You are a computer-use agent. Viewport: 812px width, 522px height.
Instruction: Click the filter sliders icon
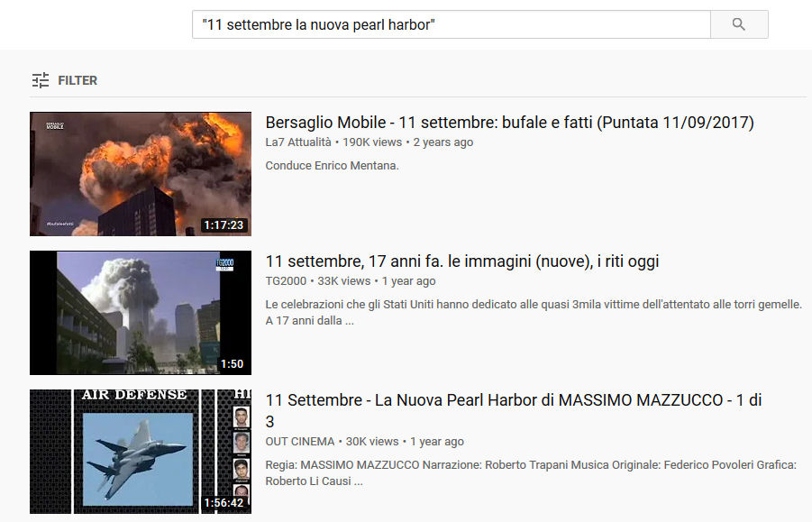click(41, 80)
